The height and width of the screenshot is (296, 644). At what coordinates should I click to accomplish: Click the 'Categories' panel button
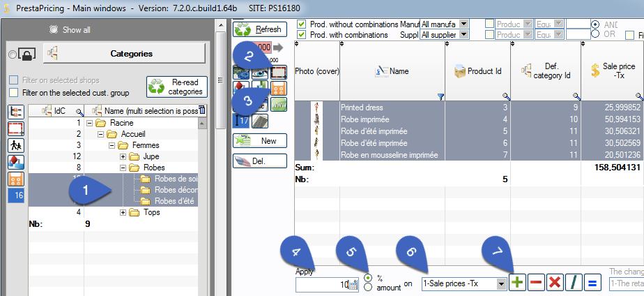click(x=123, y=54)
